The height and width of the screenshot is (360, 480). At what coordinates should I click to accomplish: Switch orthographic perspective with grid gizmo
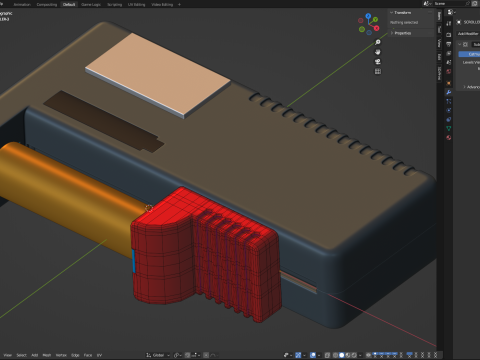pos(378,71)
